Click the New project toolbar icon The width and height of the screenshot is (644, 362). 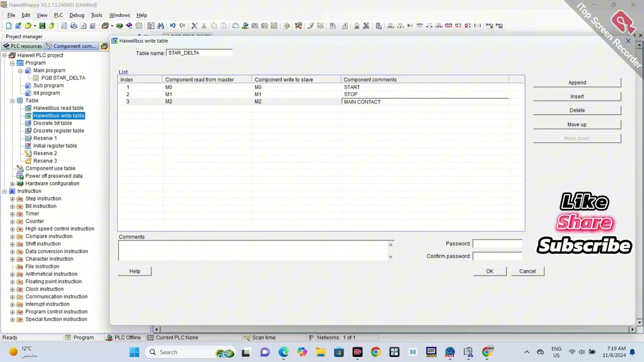(x=9, y=26)
